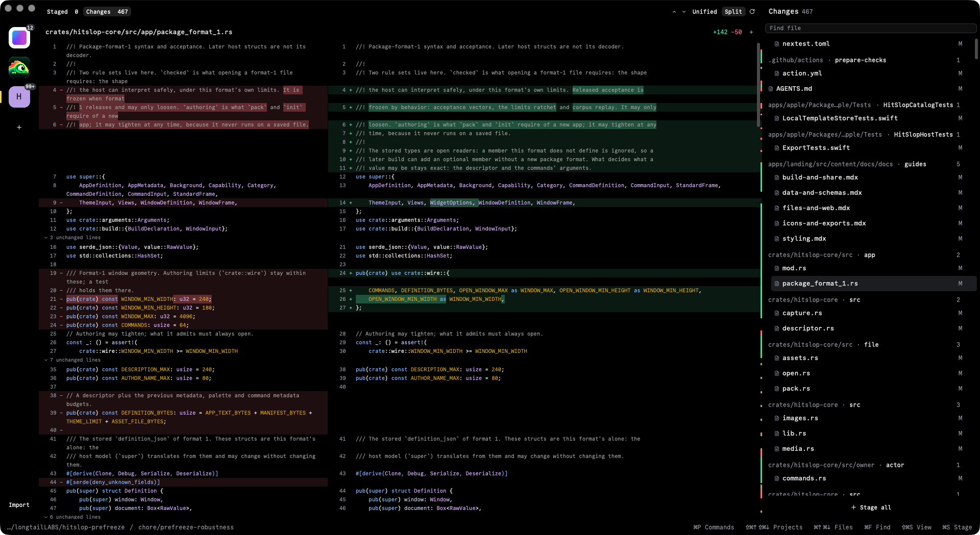The image size is (980, 535).
Task: Click the refresh diff icon
Action: coord(752,11)
